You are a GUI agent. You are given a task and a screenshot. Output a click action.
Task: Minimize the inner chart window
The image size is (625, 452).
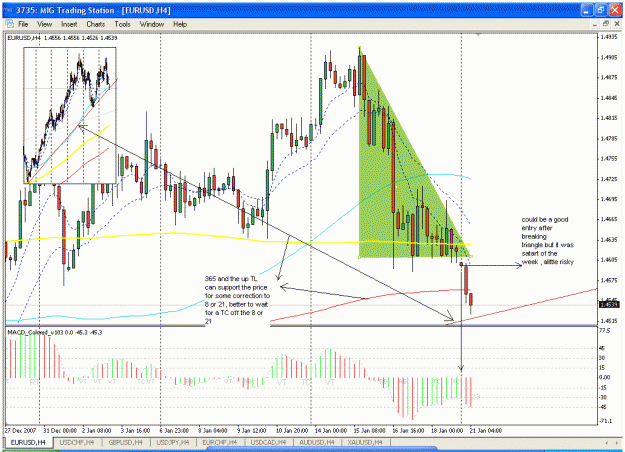(595, 24)
